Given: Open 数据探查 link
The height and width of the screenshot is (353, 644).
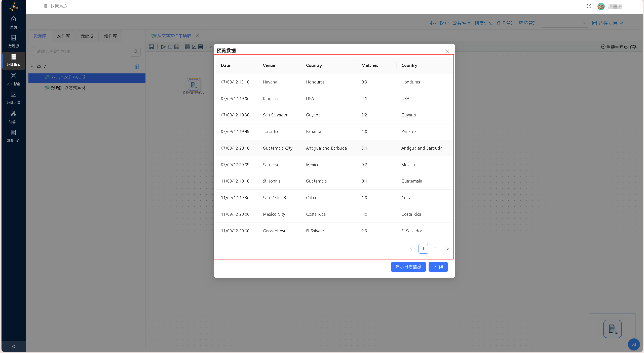Looking at the screenshot, I should (x=439, y=23).
